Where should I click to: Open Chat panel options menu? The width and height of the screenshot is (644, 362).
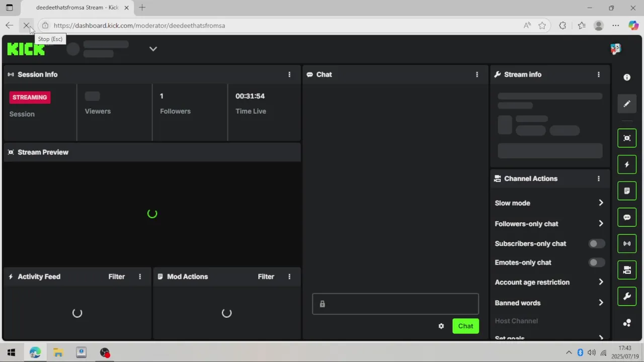click(477, 74)
